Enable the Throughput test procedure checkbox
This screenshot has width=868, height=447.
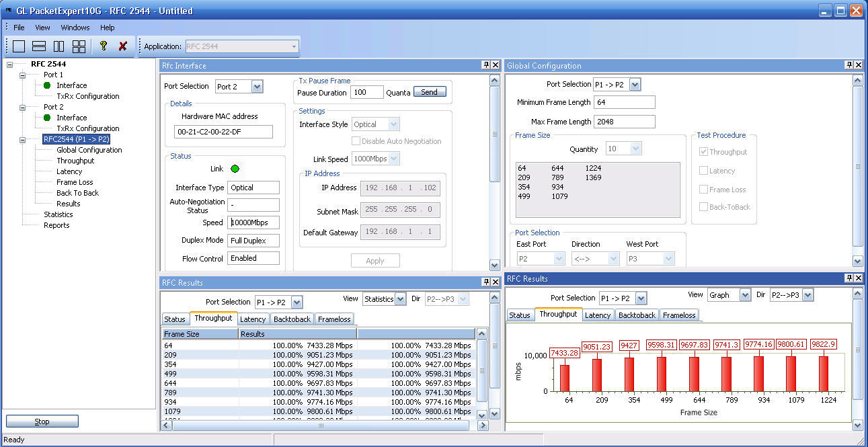[x=704, y=152]
